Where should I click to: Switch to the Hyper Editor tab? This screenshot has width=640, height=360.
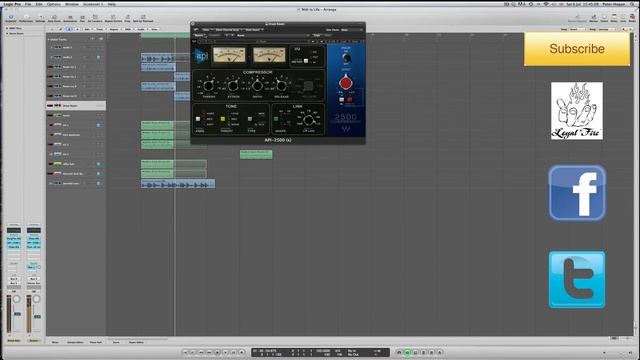coord(136,342)
